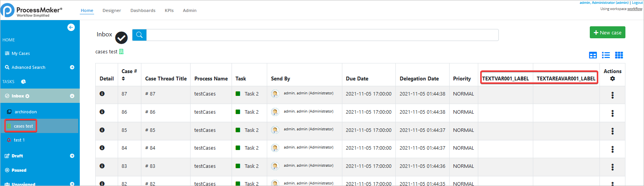Click the Logout link
644x186 pixels.
coord(637,3)
